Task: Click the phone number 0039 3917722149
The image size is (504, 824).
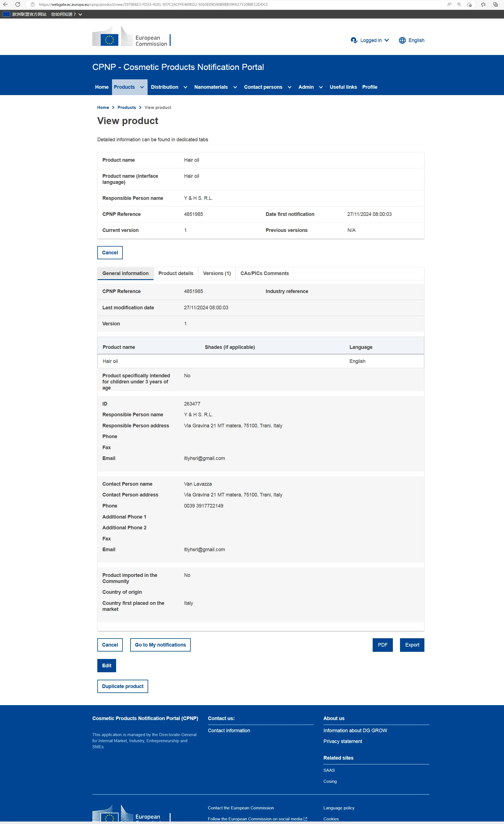Action: pos(203,506)
